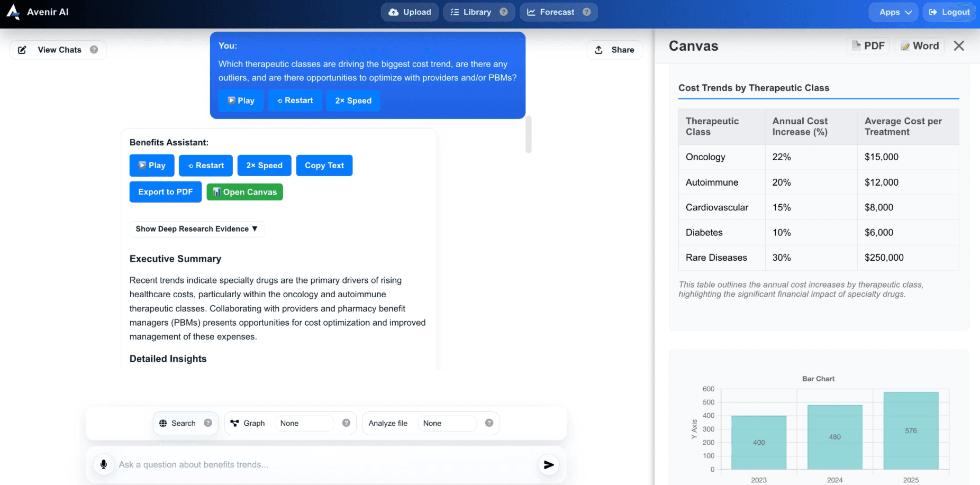Click the help icon beside Analyze file
This screenshot has height=485, width=980.
point(489,423)
